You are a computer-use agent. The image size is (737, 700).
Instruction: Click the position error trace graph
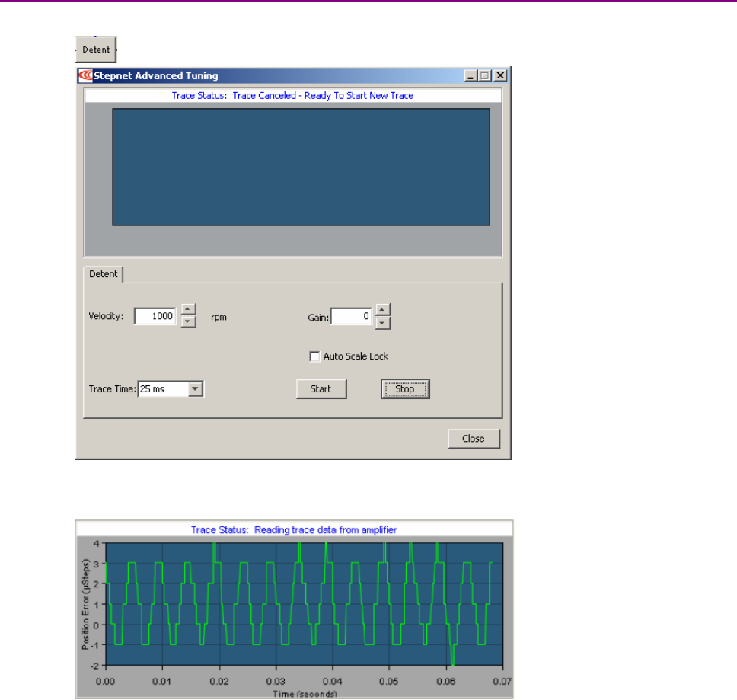[304, 604]
